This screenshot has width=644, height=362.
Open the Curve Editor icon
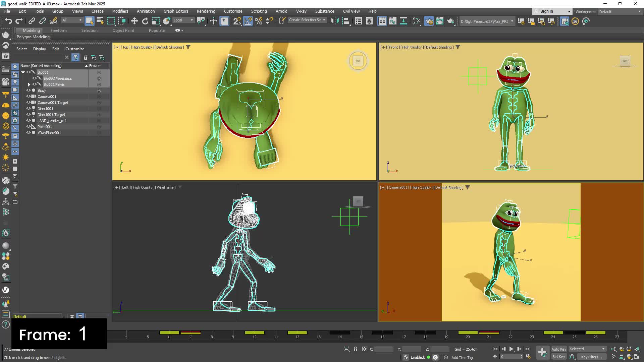pyautogui.click(x=393, y=21)
